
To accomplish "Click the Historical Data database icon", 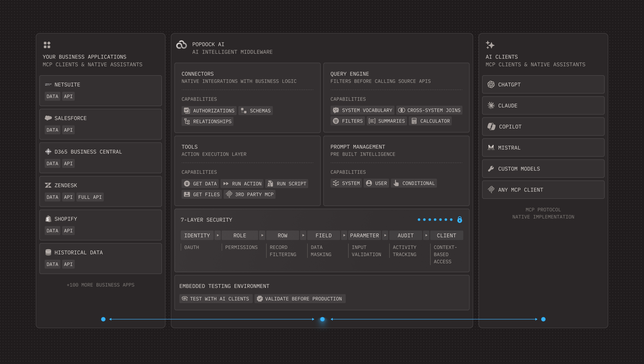I will coord(48,252).
